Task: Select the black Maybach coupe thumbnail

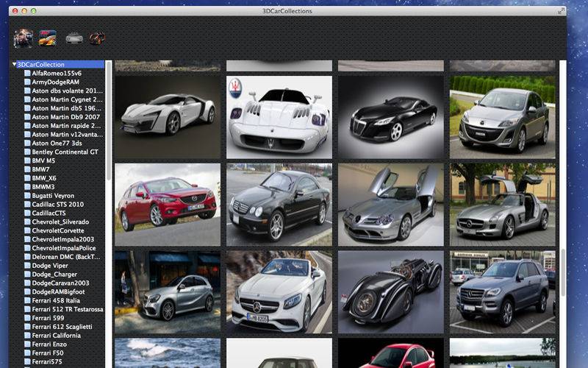Action: [391, 117]
